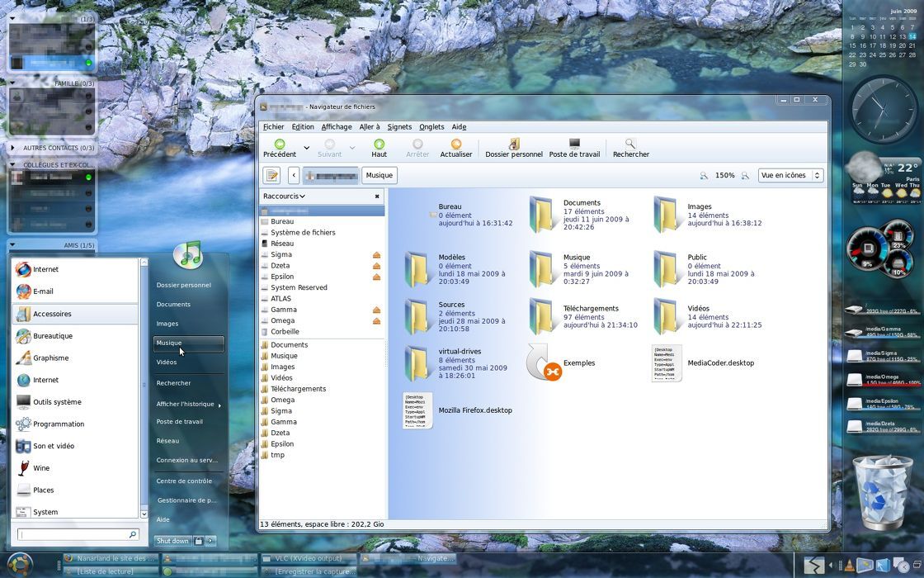Open the Signets menu
The width and height of the screenshot is (924, 578).
coord(399,127)
